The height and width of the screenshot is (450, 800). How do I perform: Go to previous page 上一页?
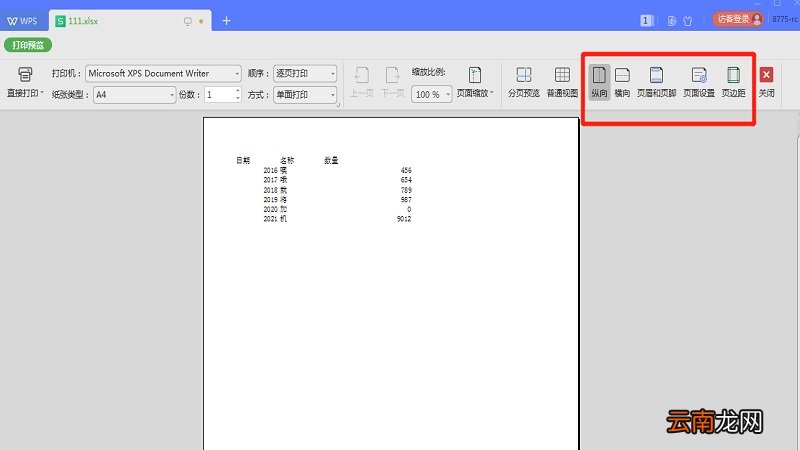click(x=361, y=82)
